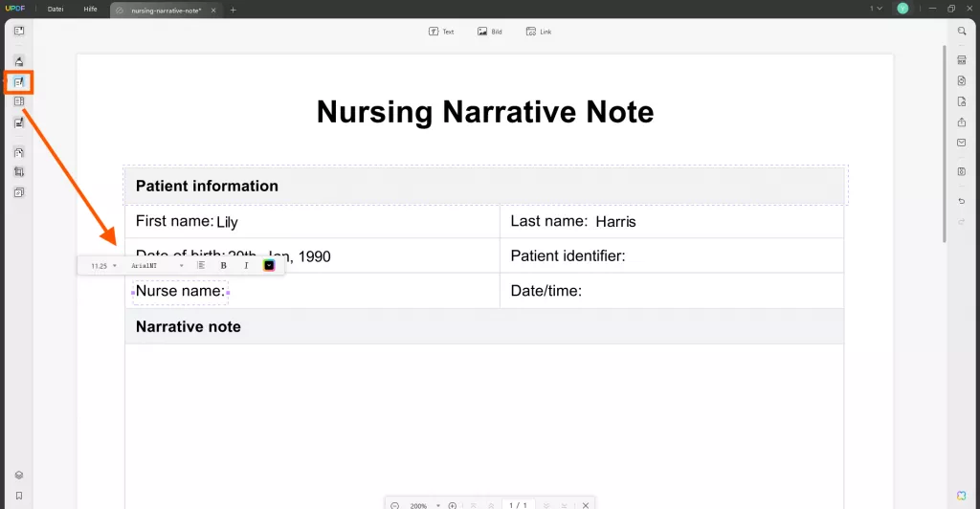Click the Bild button to add image

[489, 32]
